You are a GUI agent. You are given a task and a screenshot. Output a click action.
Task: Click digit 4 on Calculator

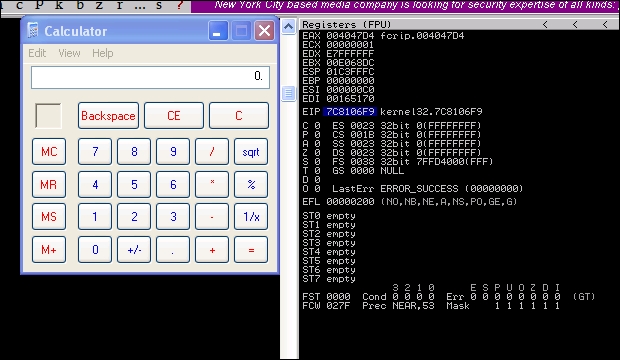(95, 184)
